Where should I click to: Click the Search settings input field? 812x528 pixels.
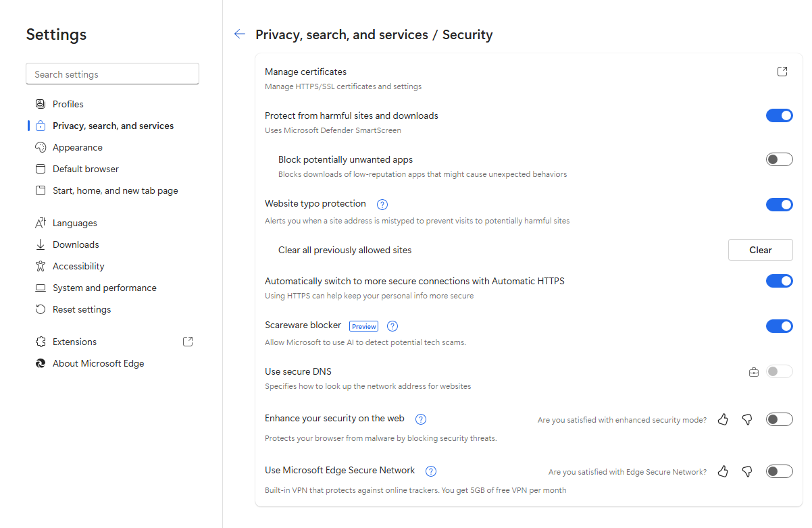pyautogui.click(x=112, y=74)
